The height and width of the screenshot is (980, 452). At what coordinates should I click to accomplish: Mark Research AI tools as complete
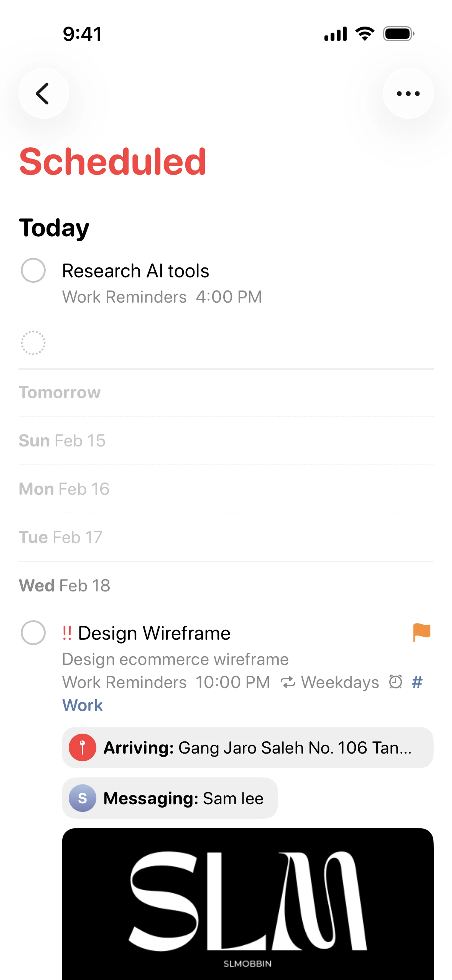coord(33,271)
